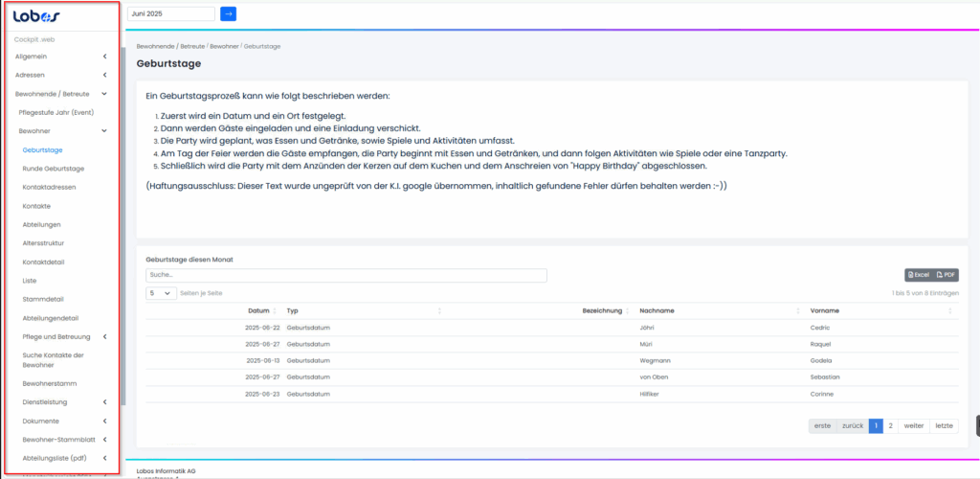The image size is (980, 479).
Task: Open the rows per page dropdown
Action: point(161,293)
